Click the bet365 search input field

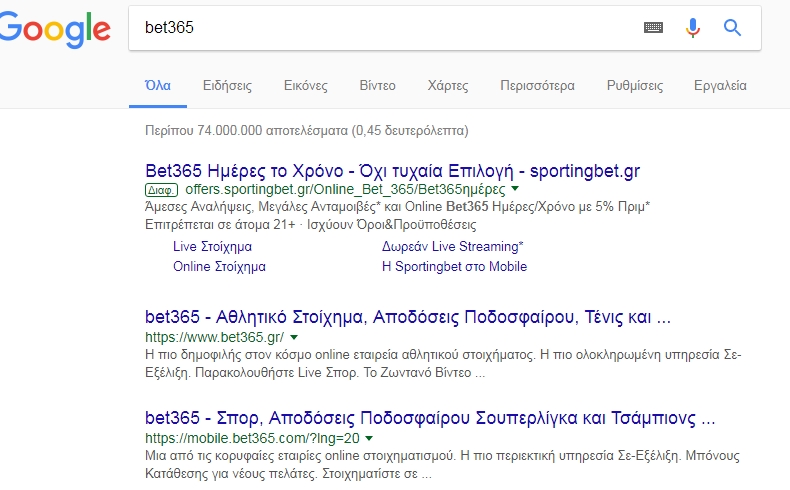click(383, 28)
